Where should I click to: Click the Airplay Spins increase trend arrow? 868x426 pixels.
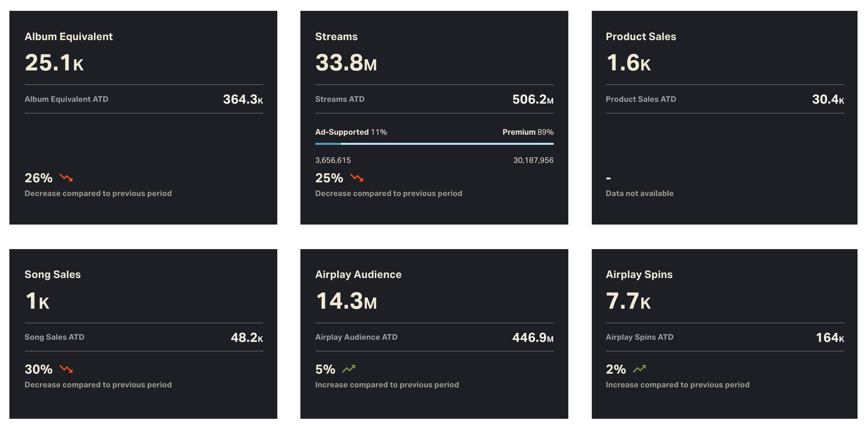click(x=639, y=369)
